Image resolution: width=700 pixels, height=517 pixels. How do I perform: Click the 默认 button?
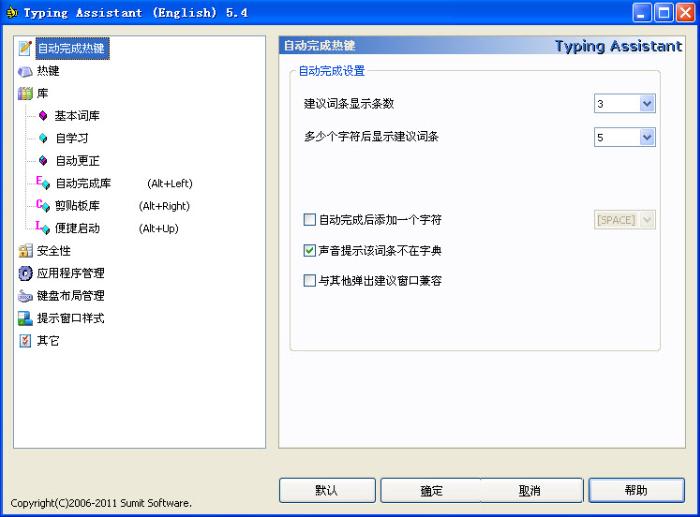tap(327, 490)
